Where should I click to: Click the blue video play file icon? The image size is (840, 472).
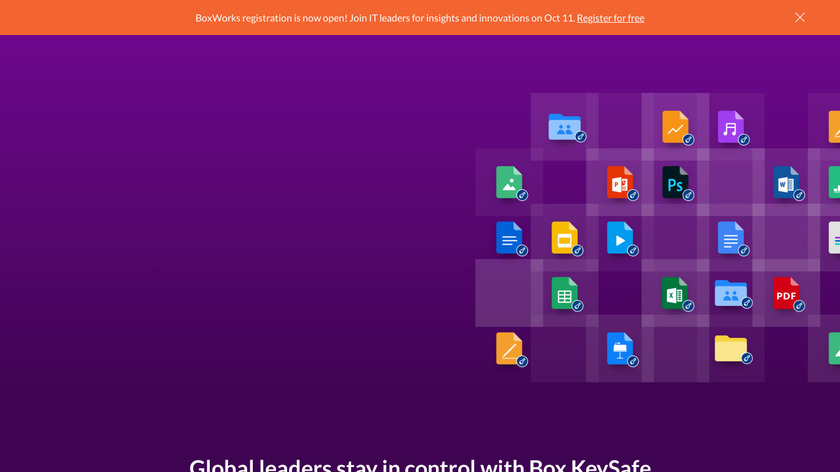click(620, 238)
